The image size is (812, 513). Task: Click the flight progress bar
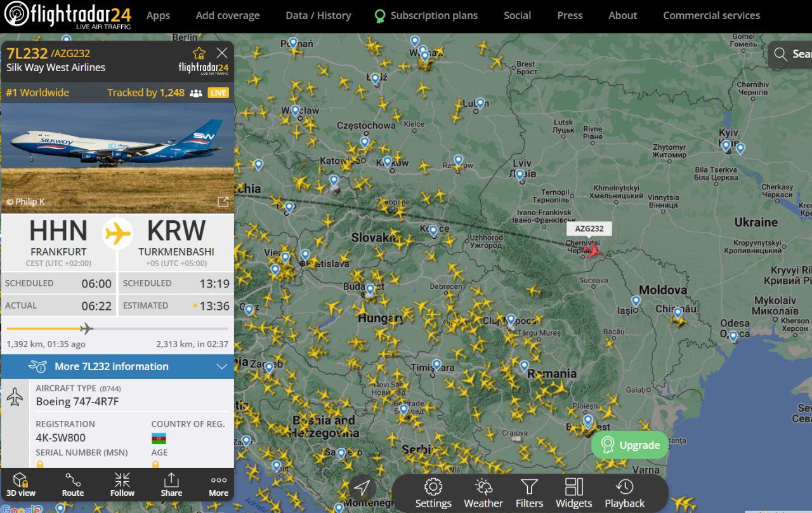[x=117, y=328]
